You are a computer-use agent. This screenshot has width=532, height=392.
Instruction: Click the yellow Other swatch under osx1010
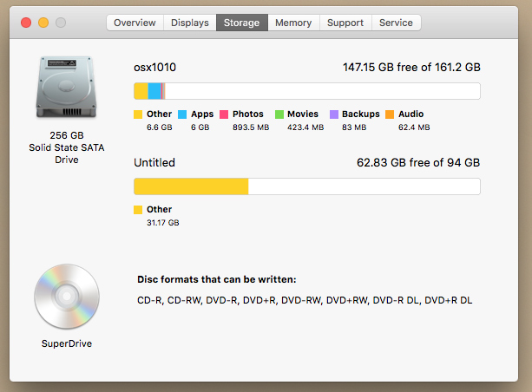(138, 114)
